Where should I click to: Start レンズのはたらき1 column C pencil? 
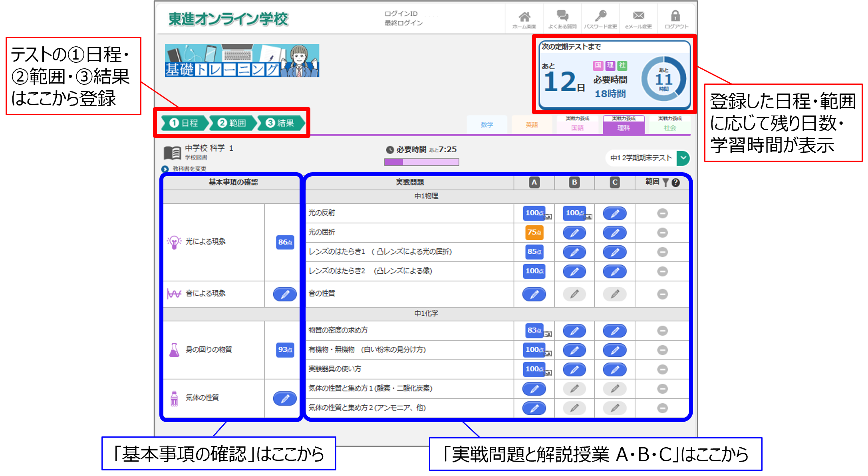tap(614, 252)
